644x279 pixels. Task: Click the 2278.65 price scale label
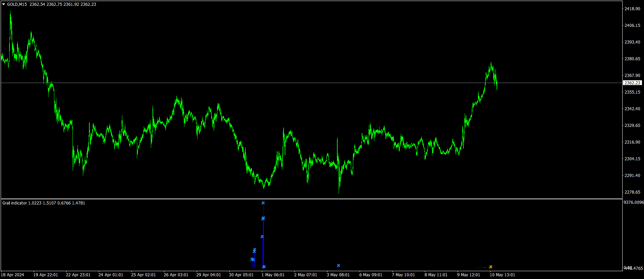pos(632,192)
